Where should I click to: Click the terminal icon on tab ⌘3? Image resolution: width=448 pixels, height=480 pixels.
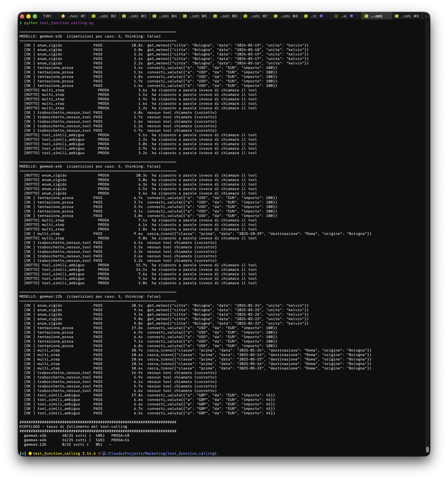124,16
